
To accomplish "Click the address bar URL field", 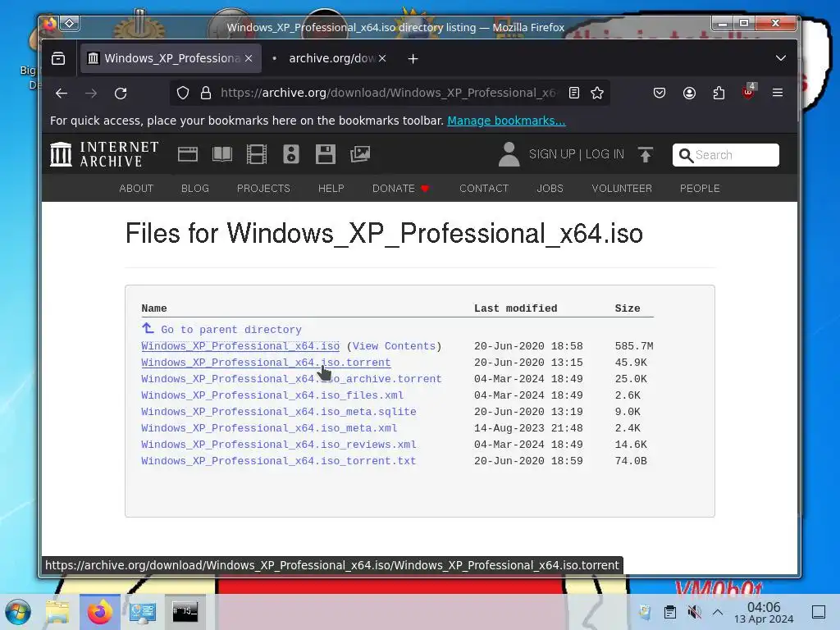I will click(388, 93).
